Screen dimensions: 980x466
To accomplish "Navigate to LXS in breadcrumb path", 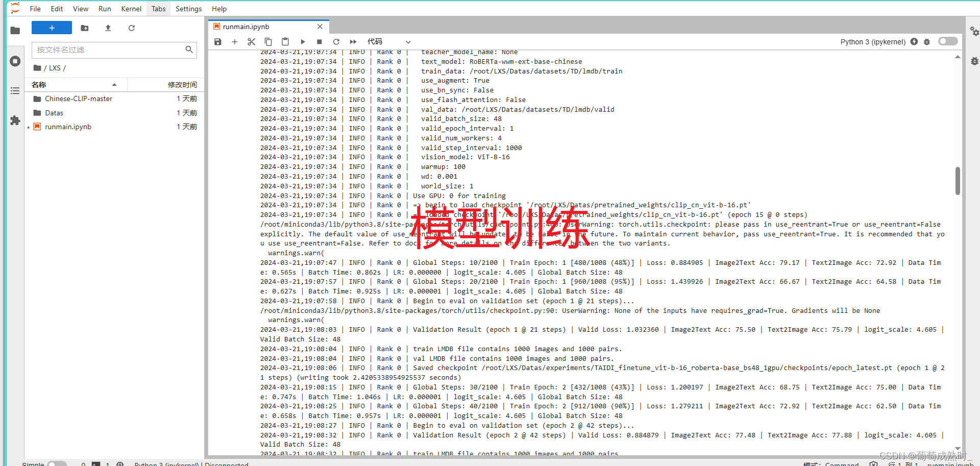I will [55, 68].
